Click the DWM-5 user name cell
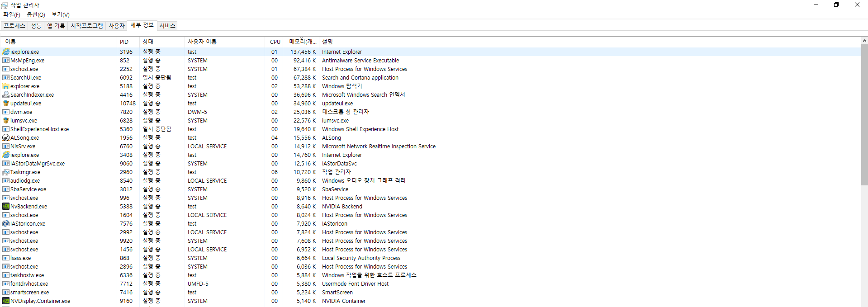The image size is (868, 307). coord(197,112)
